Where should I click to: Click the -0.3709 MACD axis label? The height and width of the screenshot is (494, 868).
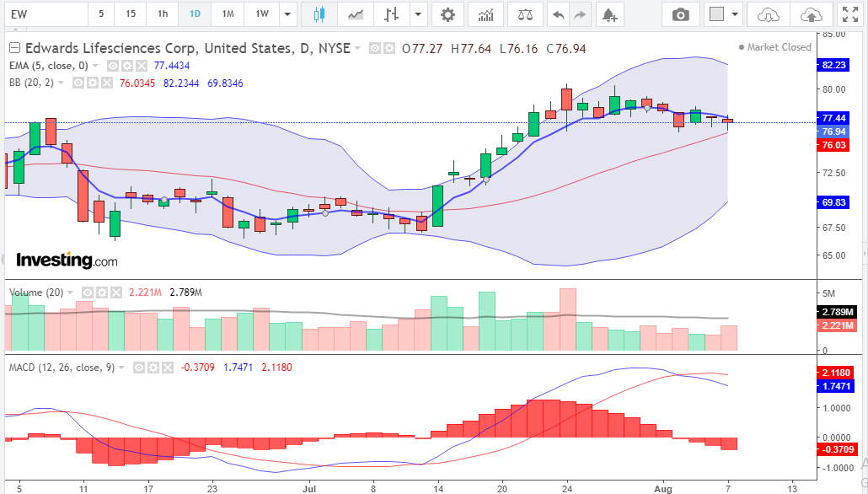(837, 449)
